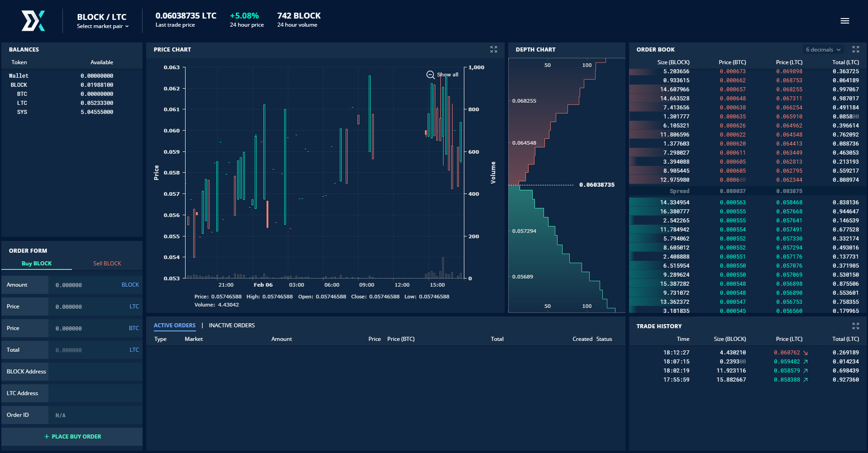This screenshot has width=868, height=453.
Task: Open the Inactive Orders tab
Action: coord(232,326)
